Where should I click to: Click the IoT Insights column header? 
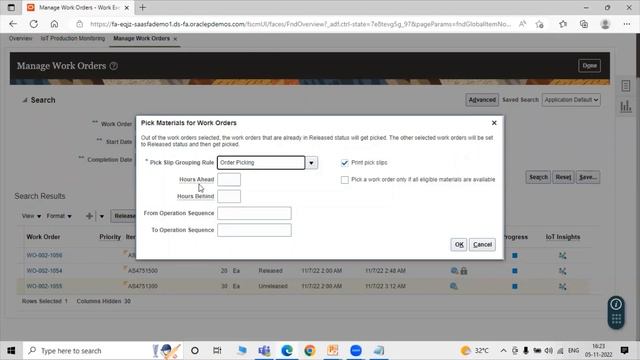tap(562, 237)
